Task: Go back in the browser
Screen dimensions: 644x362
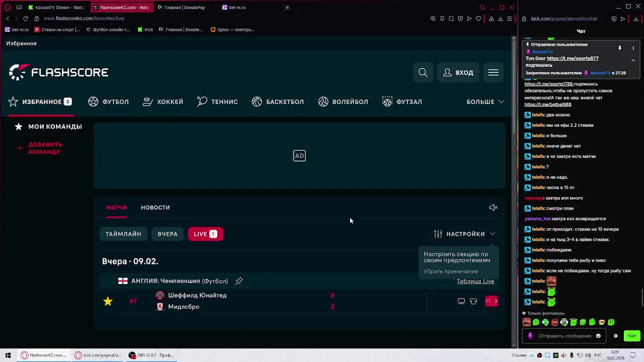Action: (x=8, y=19)
